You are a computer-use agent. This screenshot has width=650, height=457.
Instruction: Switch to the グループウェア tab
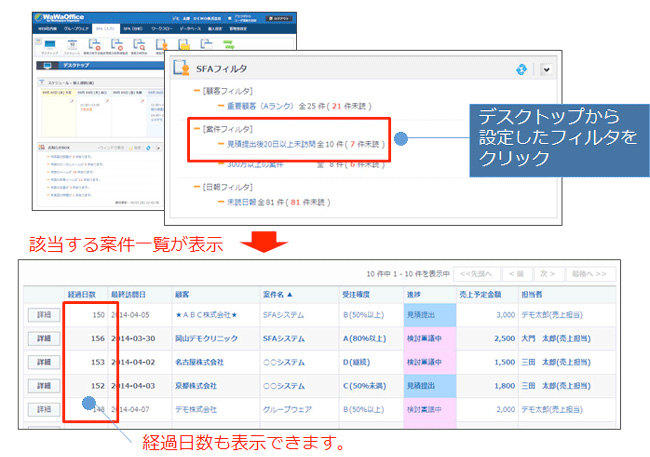click(x=76, y=31)
